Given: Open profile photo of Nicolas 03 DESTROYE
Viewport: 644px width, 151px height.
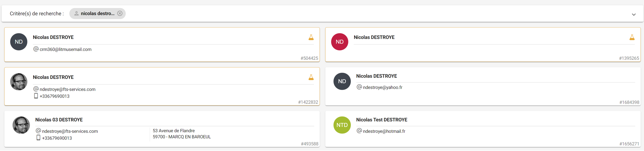Looking at the screenshot, I should 21,125.
